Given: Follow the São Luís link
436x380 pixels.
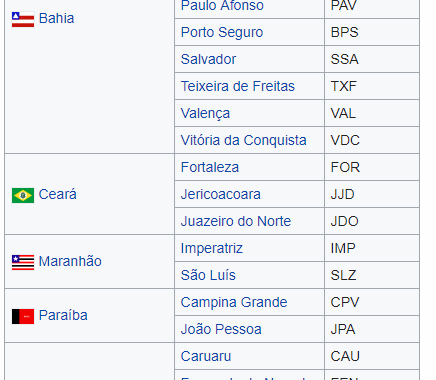Looking at the screenshot, I should (208, 275).
